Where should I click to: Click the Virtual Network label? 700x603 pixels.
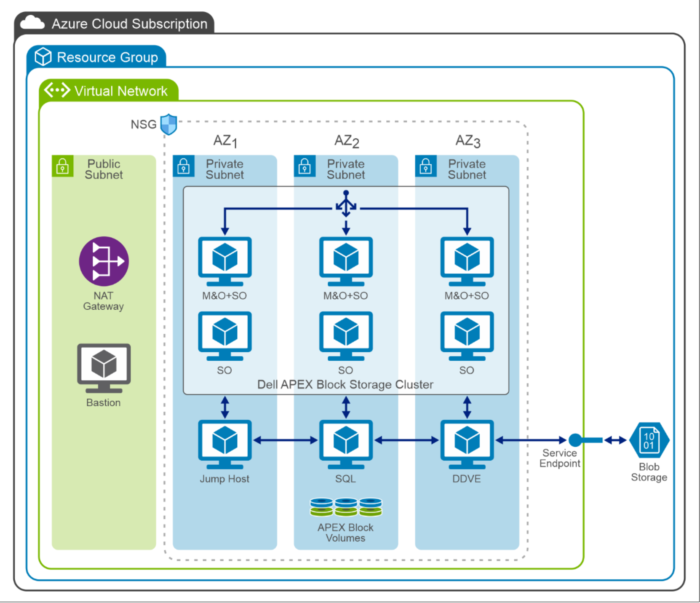tap(121, 91)
